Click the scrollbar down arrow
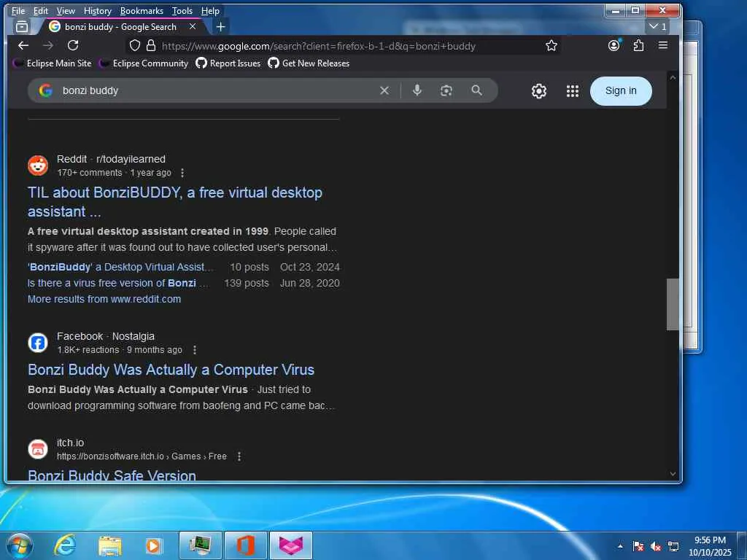Screen dimensions: 747x560 [672, 474]
